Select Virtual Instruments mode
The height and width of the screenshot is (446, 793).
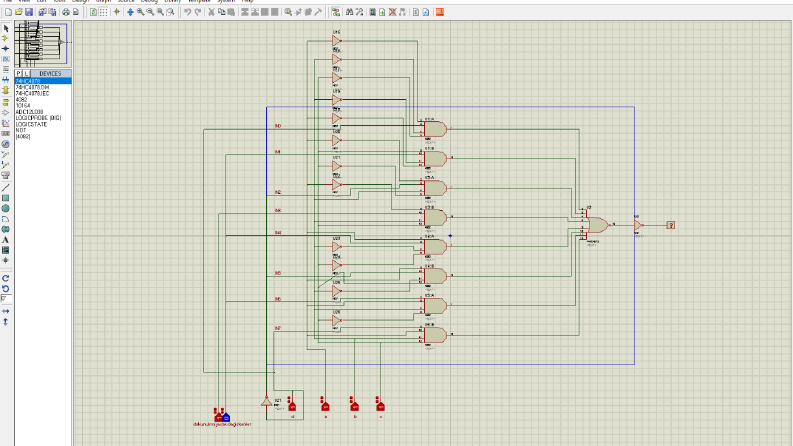(6, 175)
